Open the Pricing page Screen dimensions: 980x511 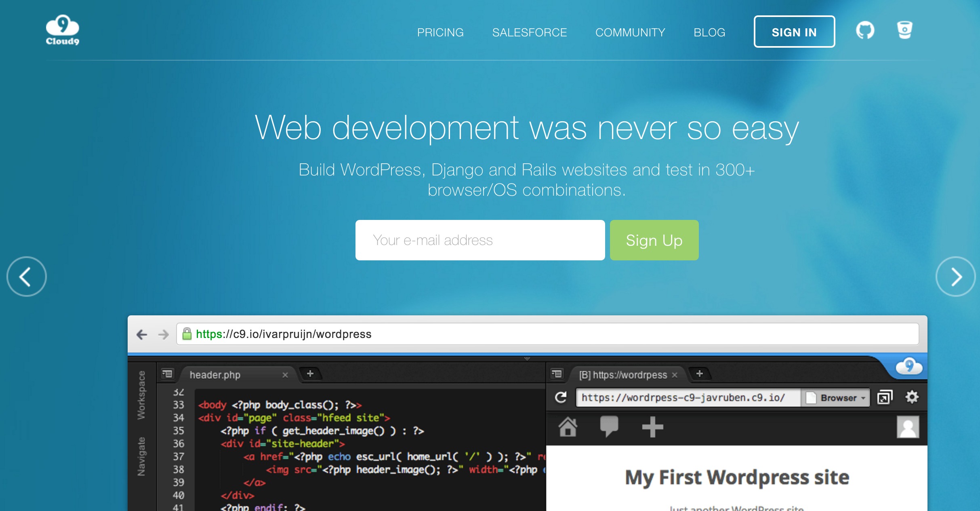pos(440,32)
